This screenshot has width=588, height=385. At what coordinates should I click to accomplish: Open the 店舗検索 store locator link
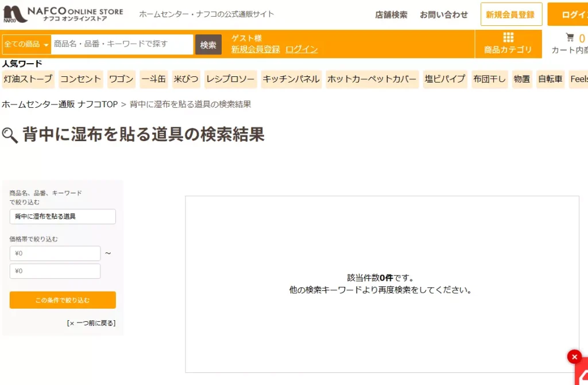pos(391,15)
